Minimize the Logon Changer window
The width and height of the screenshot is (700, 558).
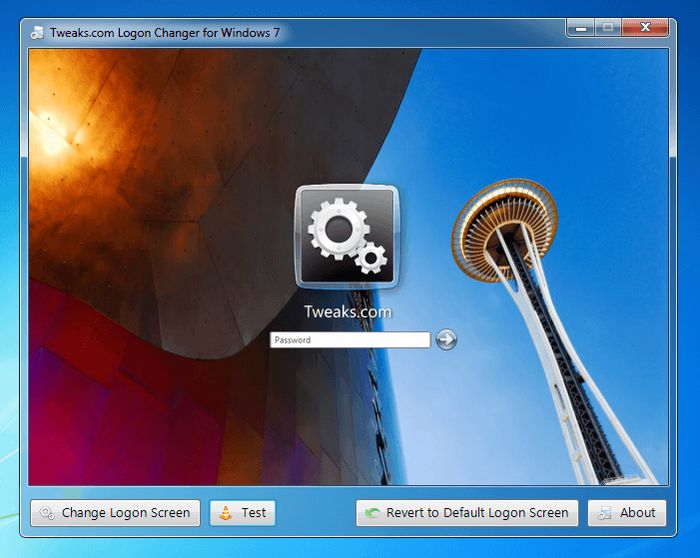[x=581, y=28]
